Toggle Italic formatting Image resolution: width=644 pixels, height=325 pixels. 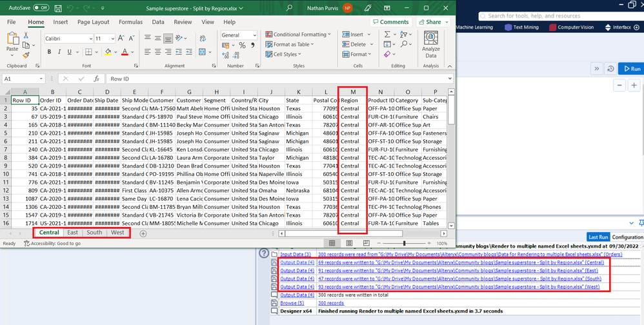[x=59, y=52]
